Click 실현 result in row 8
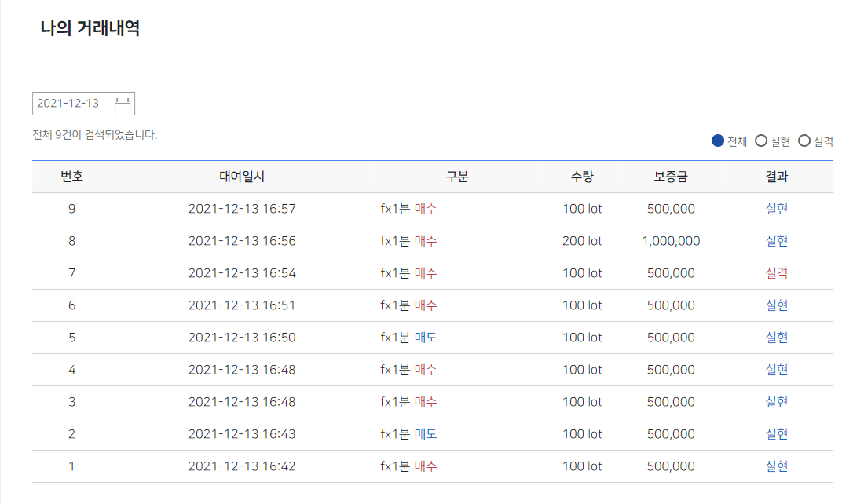 (x=776, y=241)
